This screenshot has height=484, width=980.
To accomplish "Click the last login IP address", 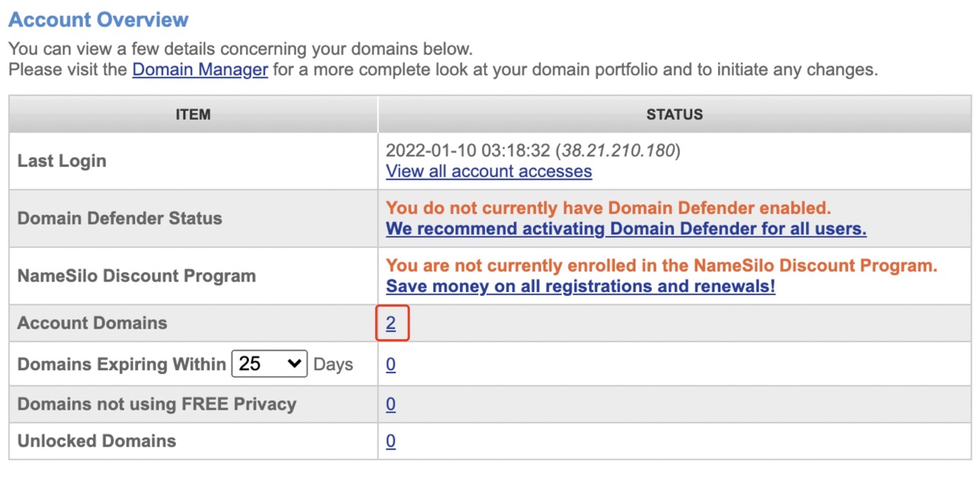I will point(618,151).
